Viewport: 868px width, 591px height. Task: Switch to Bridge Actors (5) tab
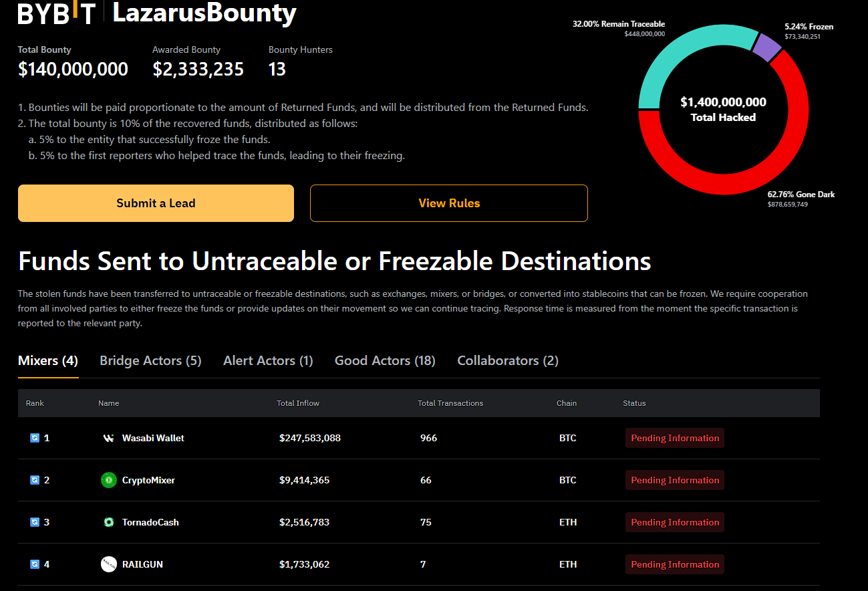pos(150,360)
